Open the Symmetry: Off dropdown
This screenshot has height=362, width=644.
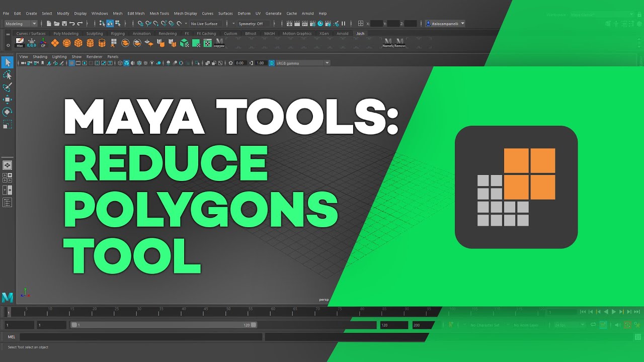254,24
